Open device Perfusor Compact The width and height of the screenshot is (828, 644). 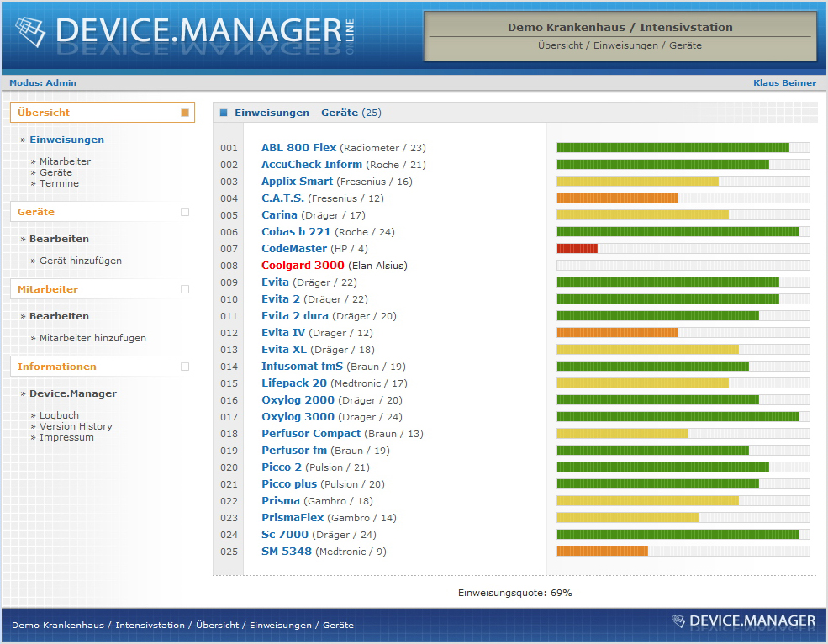[x=311, y=434]
